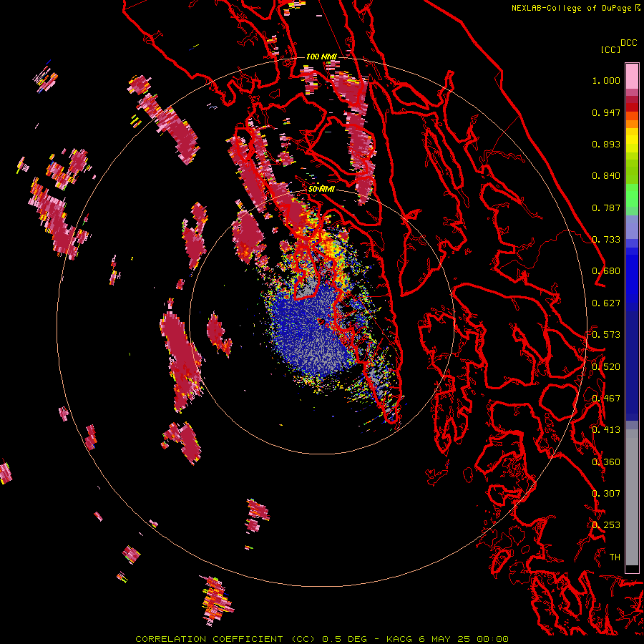Screen dimensions: 644x644
Task: Click the 0.627 scale value
Action: (x=606, y=303)
